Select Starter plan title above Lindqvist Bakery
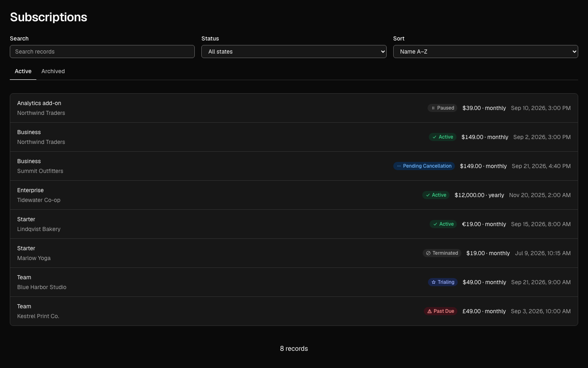Screen dimensions: 588x368 tap(26, 219)
